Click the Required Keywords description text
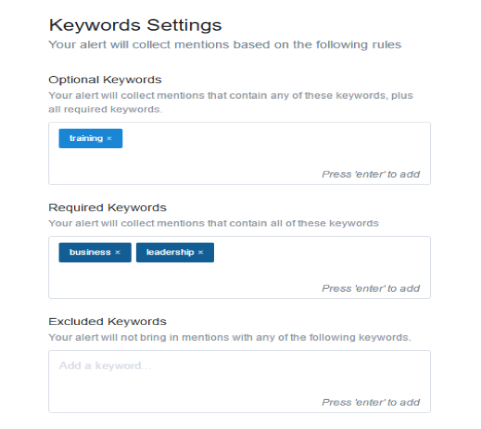The image size is (481, 429). [214, 223]
